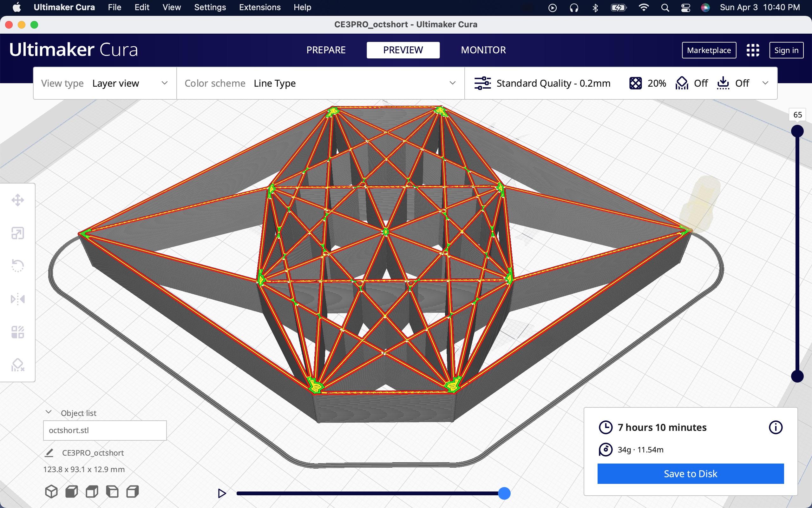Viewport: 812px width, 508px height.
Task: Open Siri from menu bar
Action: (705, 7)
